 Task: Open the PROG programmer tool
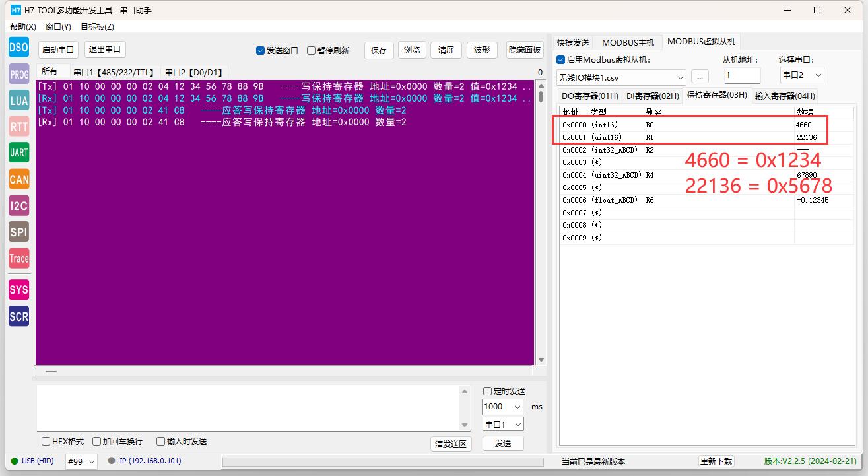(x=18, y=74)
